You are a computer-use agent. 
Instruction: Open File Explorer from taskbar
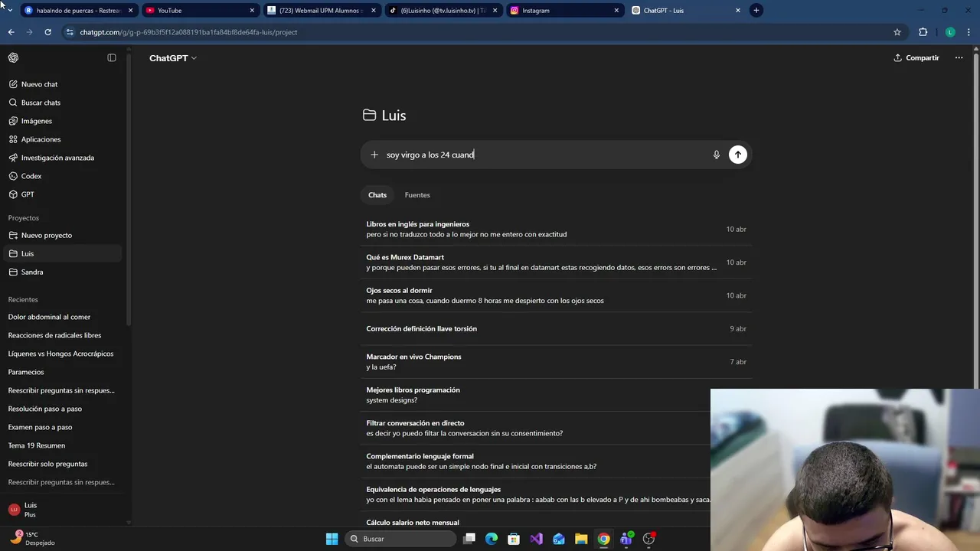tap(581, 539)
